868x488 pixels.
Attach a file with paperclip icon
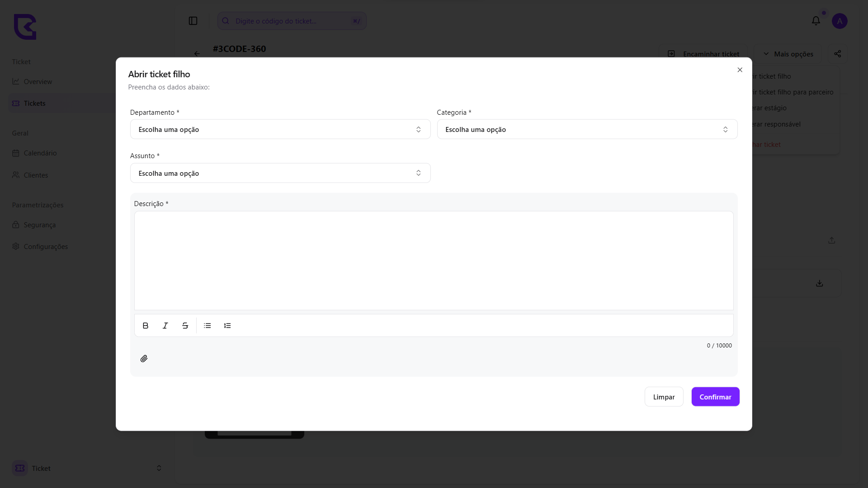tap(144, 358)
